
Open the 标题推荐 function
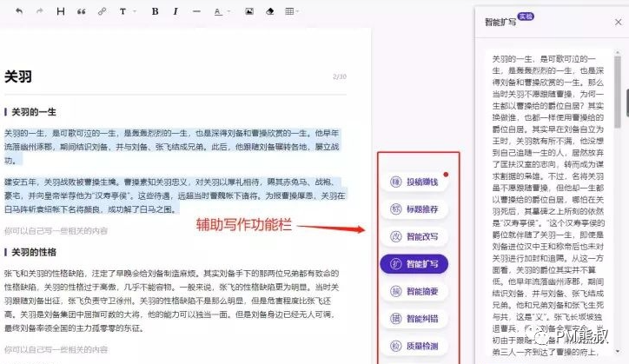tap(414, 209)
